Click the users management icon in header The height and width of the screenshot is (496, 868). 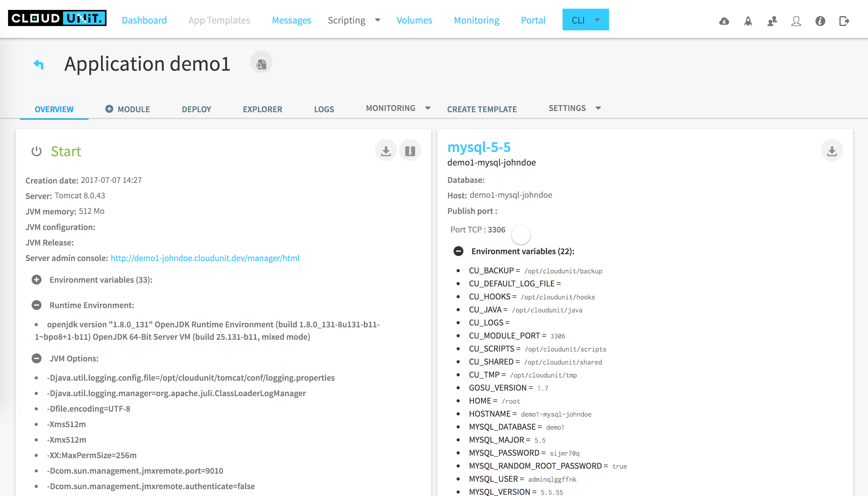tap(772, 21)
